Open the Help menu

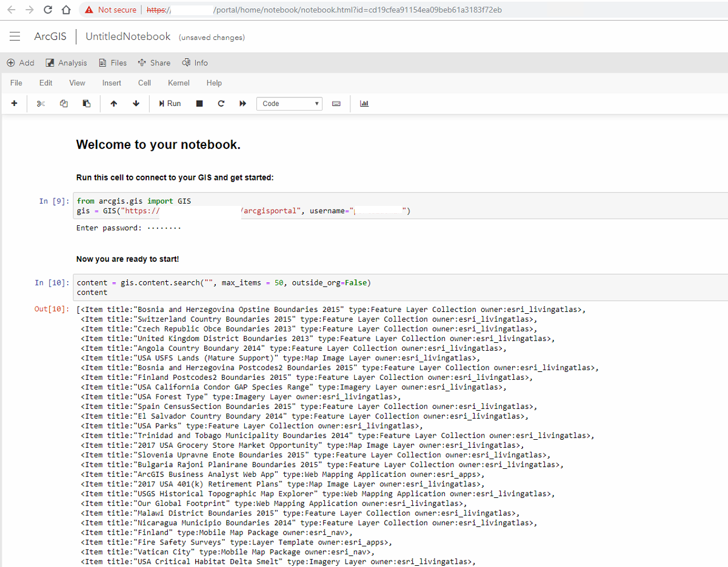point(214,83)
